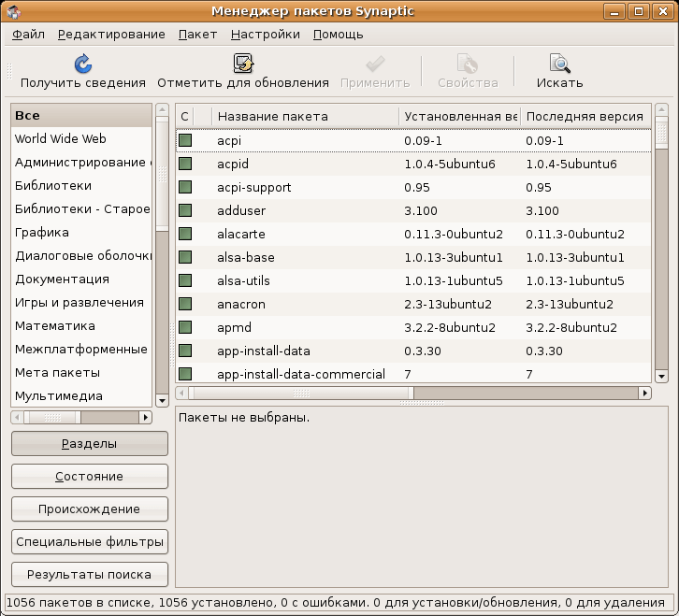The height and width of the screenshot is (616, 679).
Task: Select Документация category
Action: point(81,279)
